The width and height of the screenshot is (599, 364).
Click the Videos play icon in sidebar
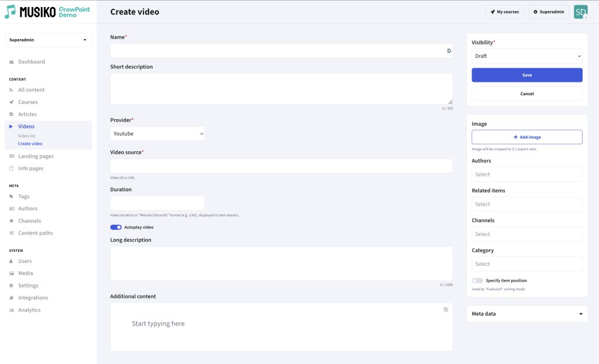pyautogui.click(x=11, y=126)
